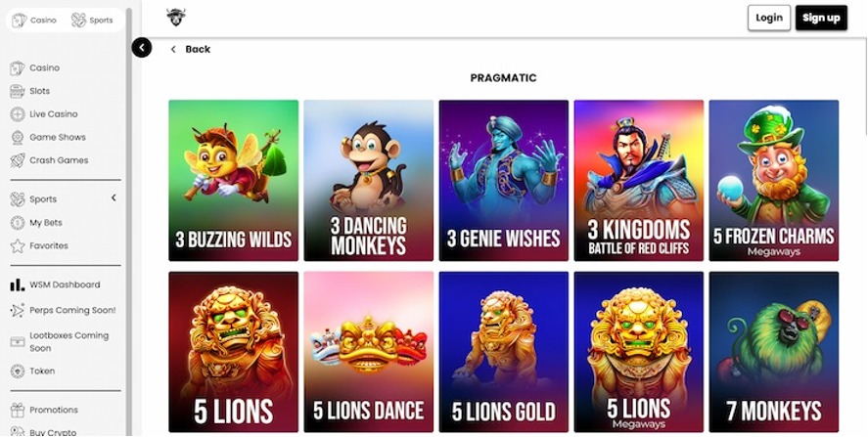
Task: Click the Crash Games rocket icon
Action: click(x=18, y=160)
